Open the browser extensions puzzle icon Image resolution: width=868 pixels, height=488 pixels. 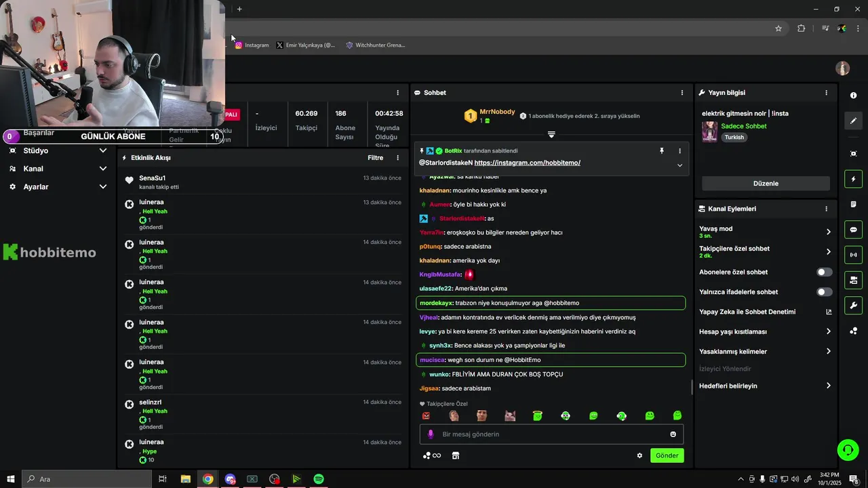(802, 28)
